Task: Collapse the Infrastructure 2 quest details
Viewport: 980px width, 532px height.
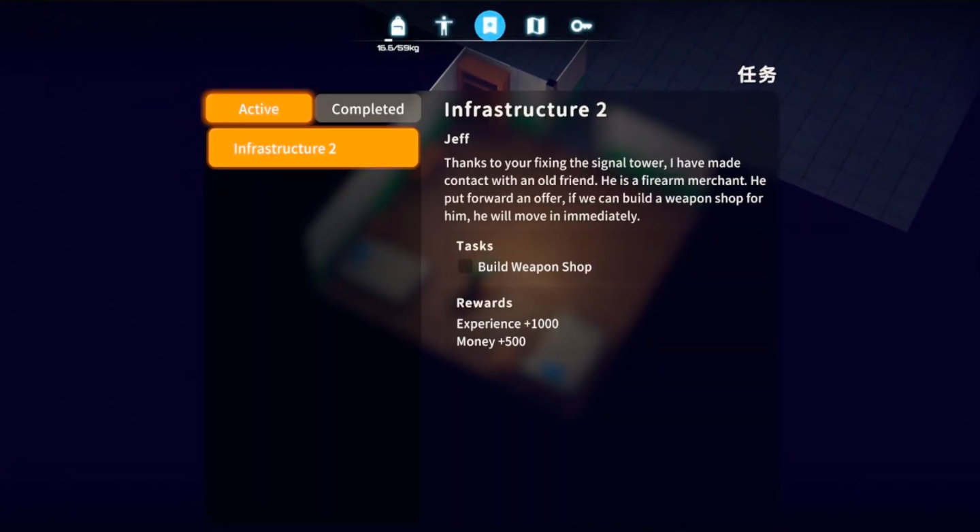Action: pos(525,109)
